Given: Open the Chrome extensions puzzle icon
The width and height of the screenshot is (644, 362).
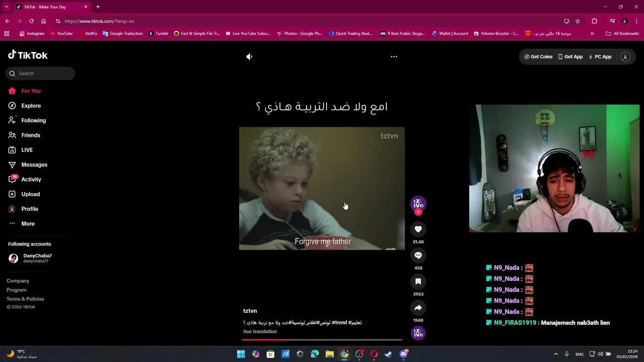Looking at the screenshot, I should 595,21.
